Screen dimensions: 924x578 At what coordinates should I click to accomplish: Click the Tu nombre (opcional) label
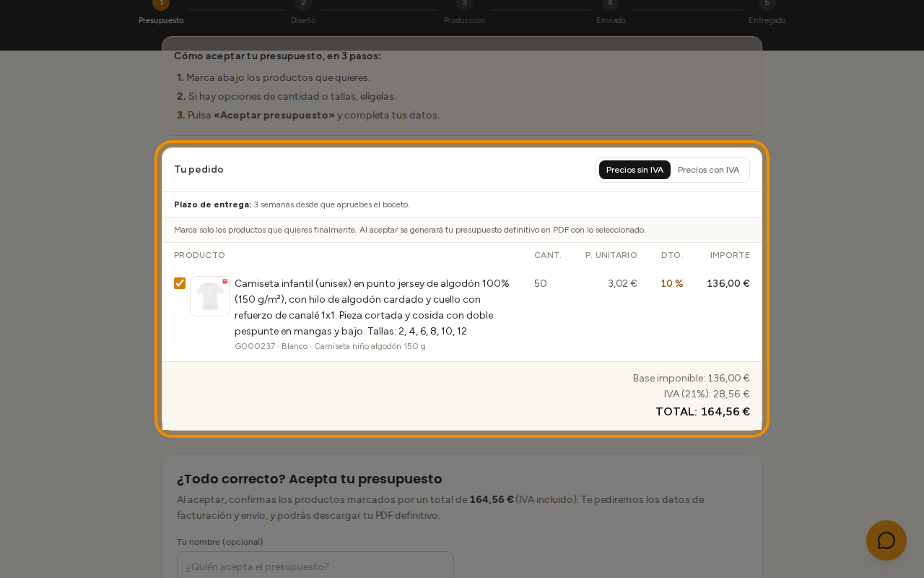pos(220,542)
